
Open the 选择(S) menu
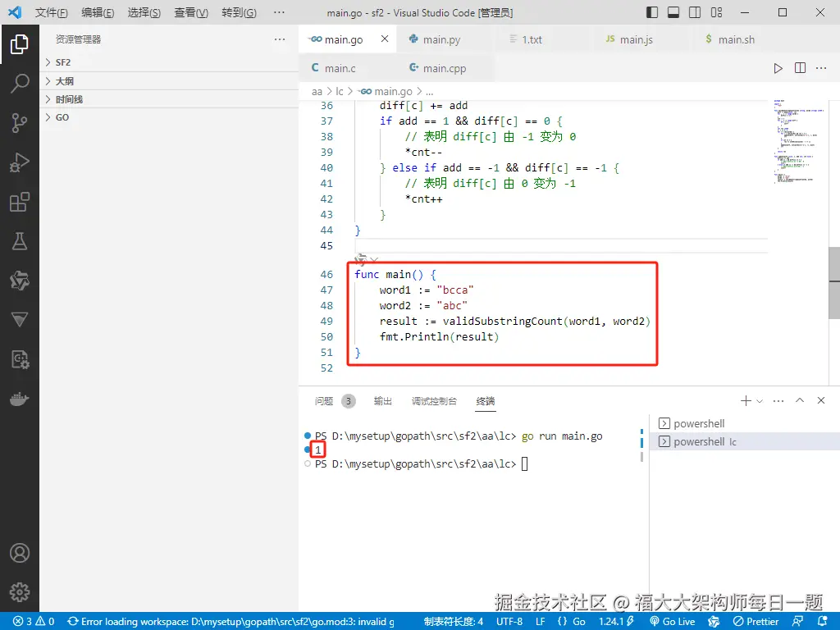[144, 12]
